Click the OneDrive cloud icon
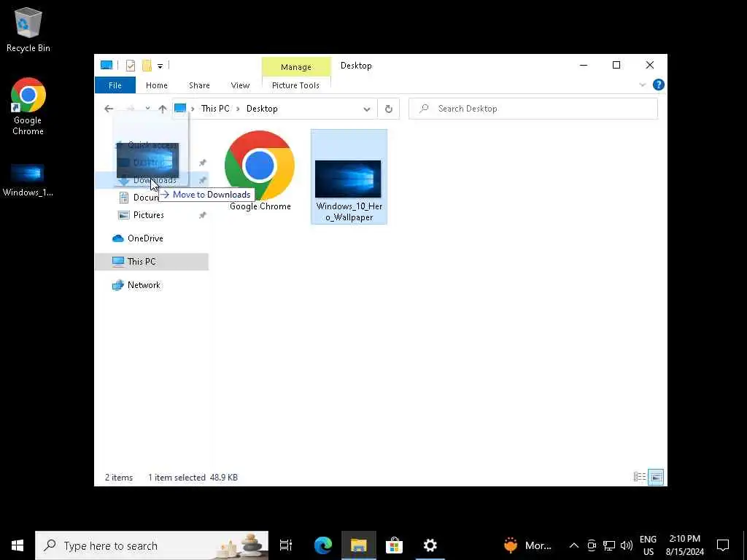The width and height of the screenshot is (747, 560). click(117, 238)
